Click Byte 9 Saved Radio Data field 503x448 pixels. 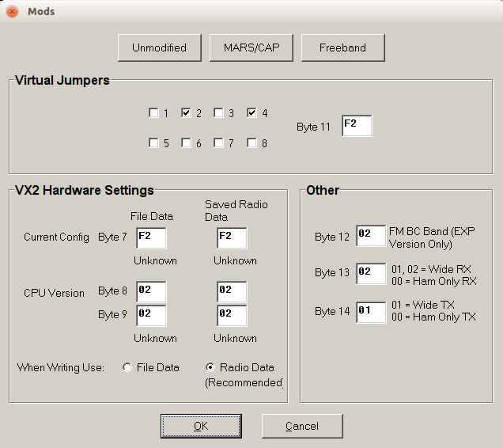pos(232,316)
